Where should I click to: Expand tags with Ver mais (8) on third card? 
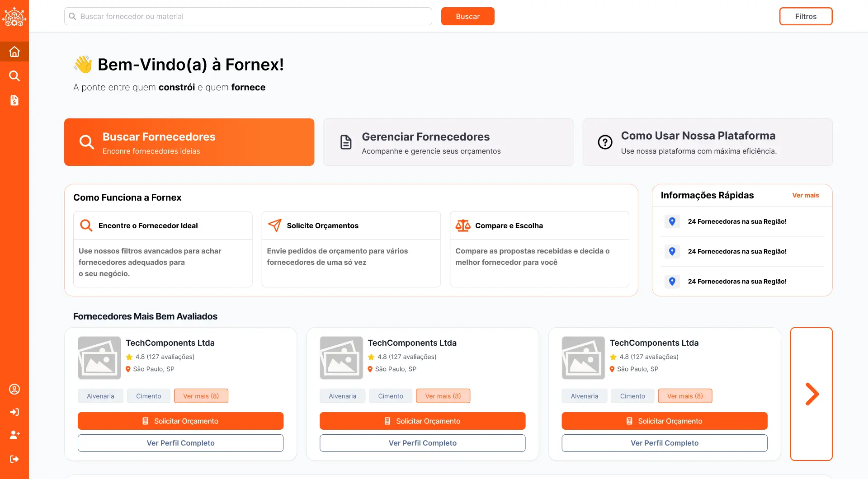point(685,396)
